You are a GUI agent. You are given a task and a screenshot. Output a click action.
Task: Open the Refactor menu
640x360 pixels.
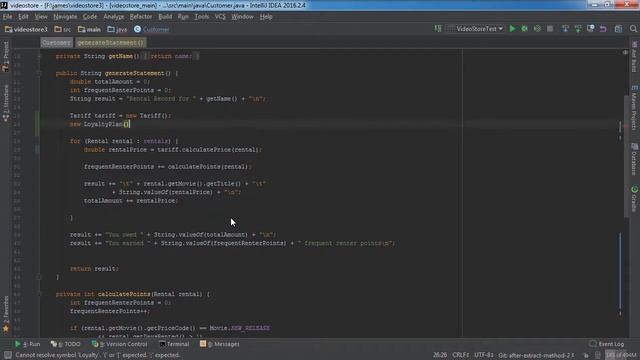tap(141, 17)
